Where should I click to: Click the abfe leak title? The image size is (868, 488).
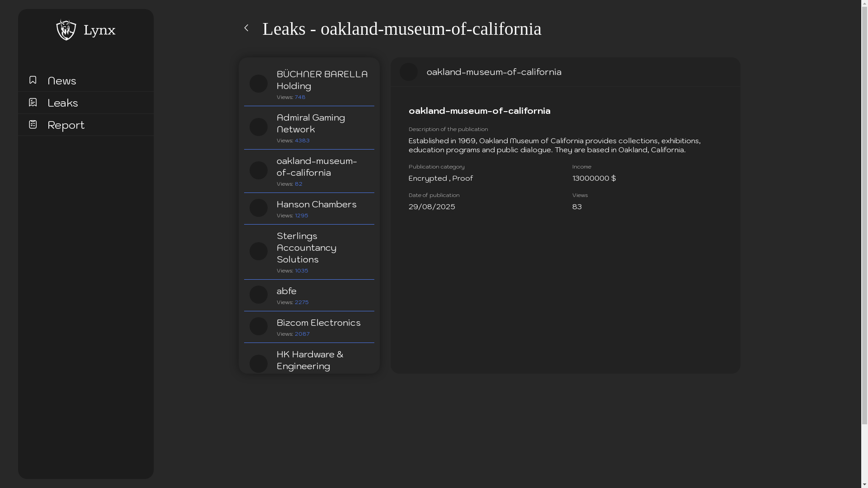(x=287, y=291)
